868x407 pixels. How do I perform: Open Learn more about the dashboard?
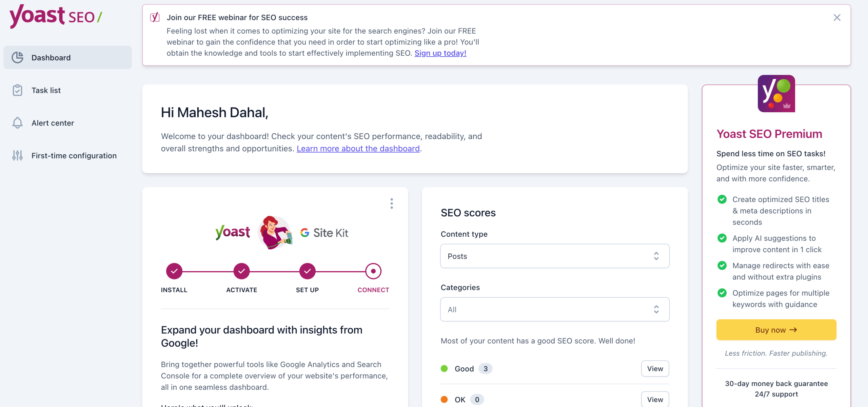(358, 148)
